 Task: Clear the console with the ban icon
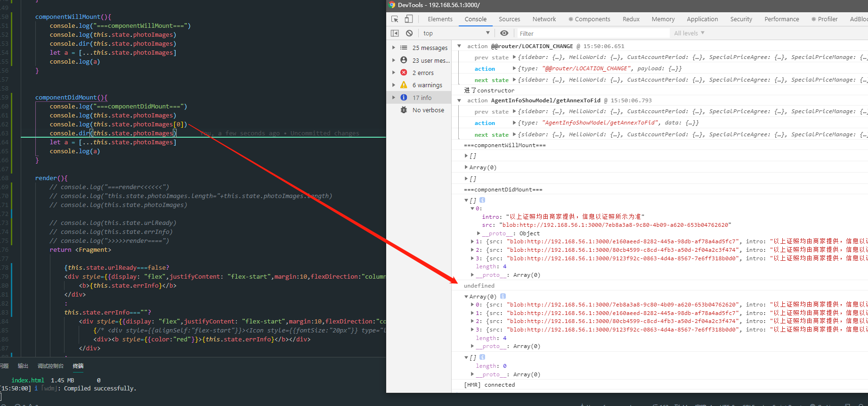point(409,33)
